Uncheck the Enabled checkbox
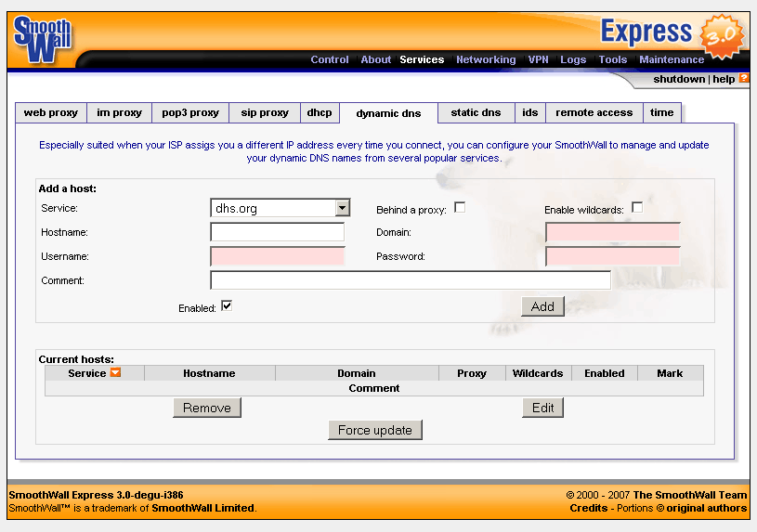The image size is (757, 532). pos(227,305)
